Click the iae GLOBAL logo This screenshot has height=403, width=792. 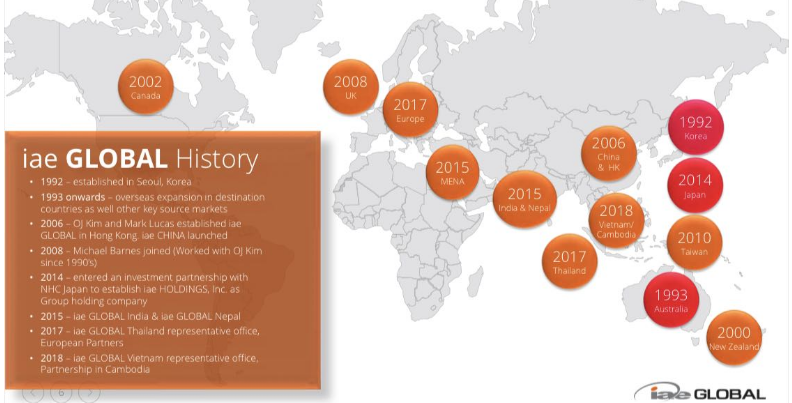(x=701, y=393)
